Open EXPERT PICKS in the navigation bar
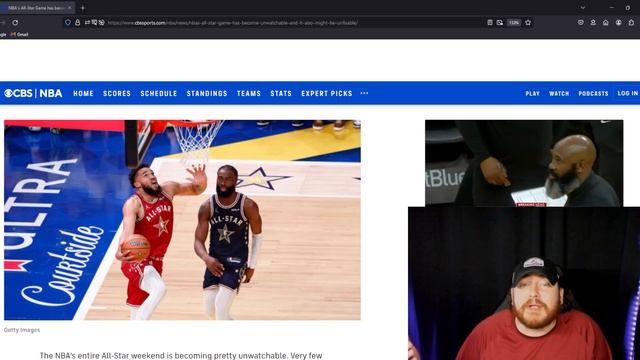640x360 pixels. pyautogui.click(x=327, y=93)
